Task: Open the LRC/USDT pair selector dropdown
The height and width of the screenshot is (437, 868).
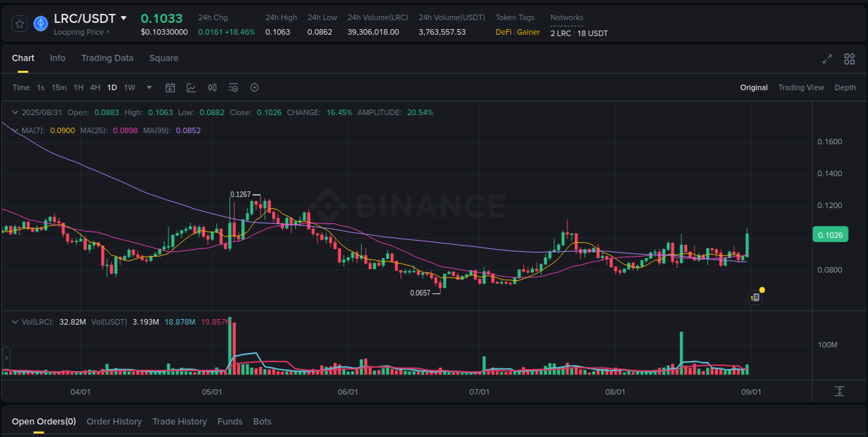Action: (x=124, y=19)
